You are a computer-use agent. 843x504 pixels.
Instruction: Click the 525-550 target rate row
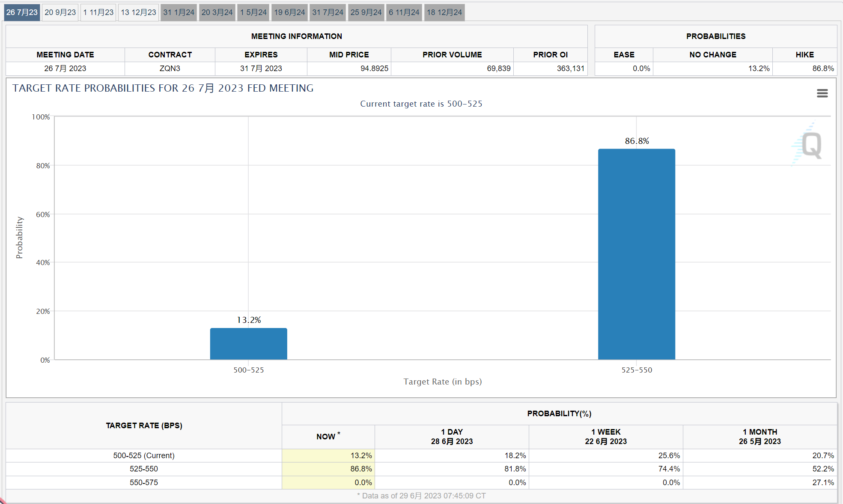pos(144,469)
